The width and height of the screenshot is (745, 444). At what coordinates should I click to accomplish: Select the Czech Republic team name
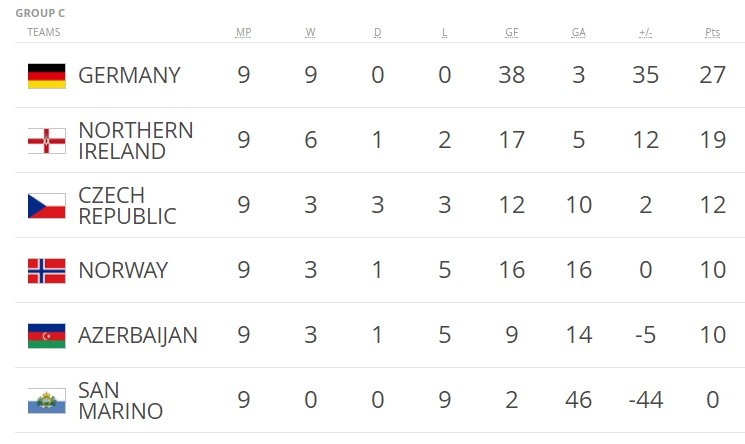coord(126,206)
